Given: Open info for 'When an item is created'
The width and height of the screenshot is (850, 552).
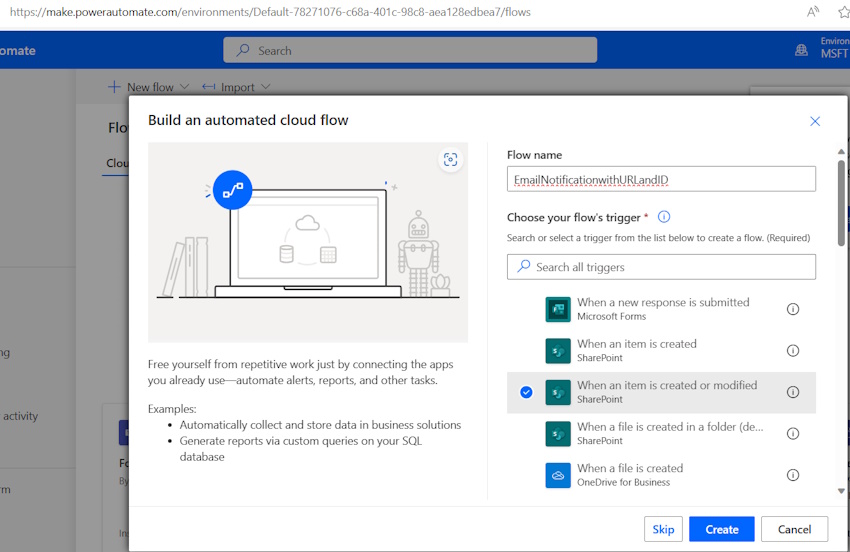Looking at the screenshot, I should click(x=793, y=351).
